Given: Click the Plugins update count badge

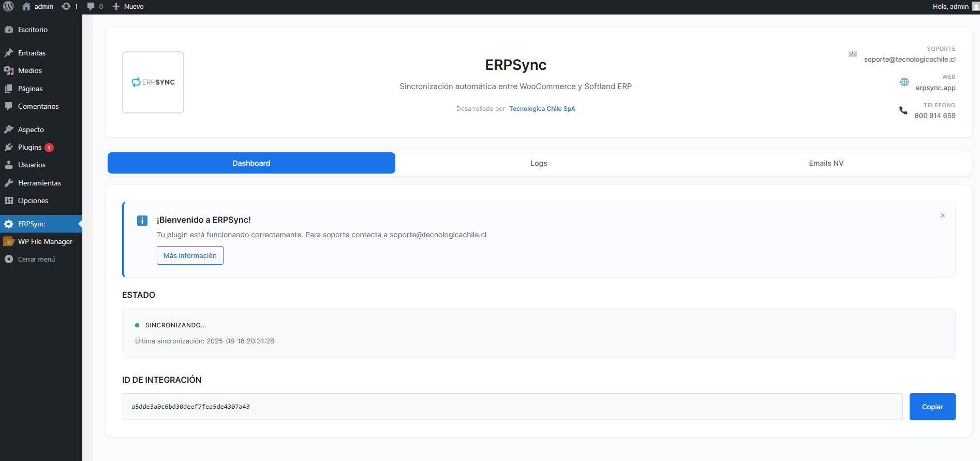Looking at the screenshot, I should [x=49, y=148].
